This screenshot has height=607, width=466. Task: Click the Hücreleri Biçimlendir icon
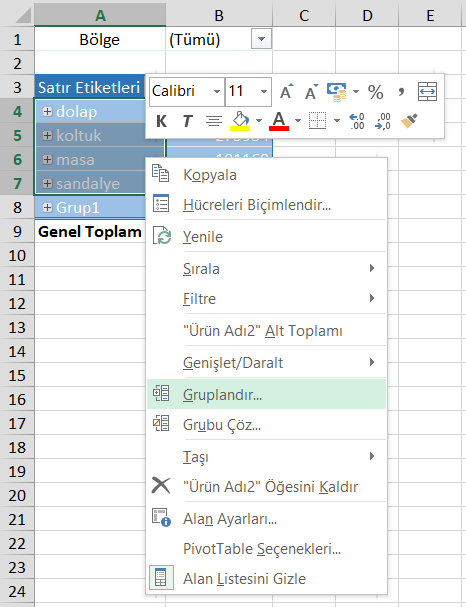[x=161, y=203]
